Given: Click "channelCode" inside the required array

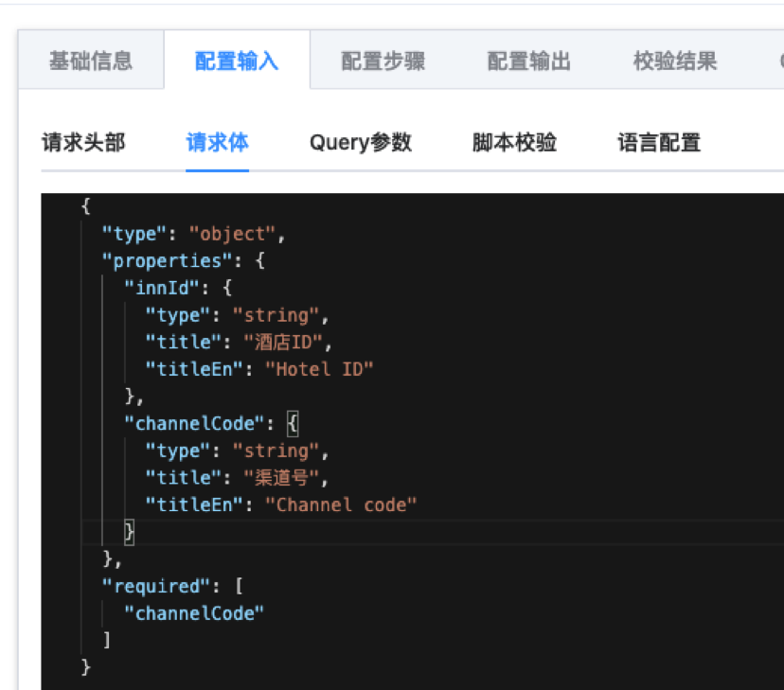Looking at the screenshot, I should (x=194, y=613).
